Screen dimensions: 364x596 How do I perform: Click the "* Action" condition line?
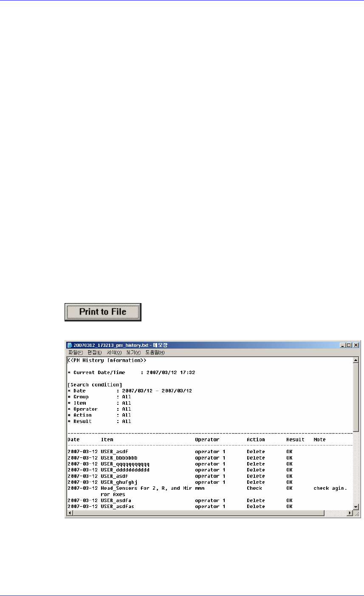(99, 415)
